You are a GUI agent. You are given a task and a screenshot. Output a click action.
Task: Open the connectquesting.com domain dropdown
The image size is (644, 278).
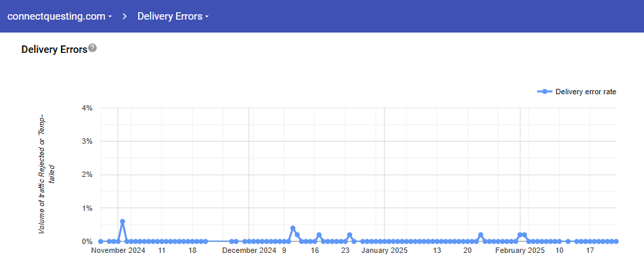(x=60, y=16)
